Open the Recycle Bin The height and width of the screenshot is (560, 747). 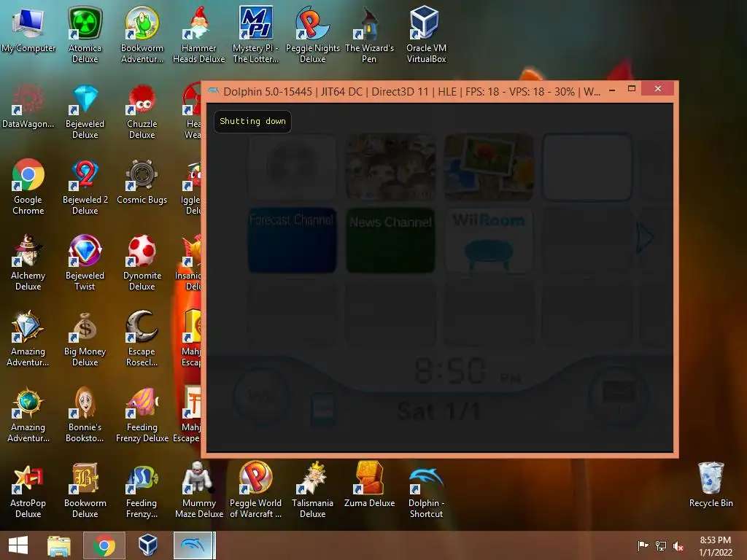711,484
